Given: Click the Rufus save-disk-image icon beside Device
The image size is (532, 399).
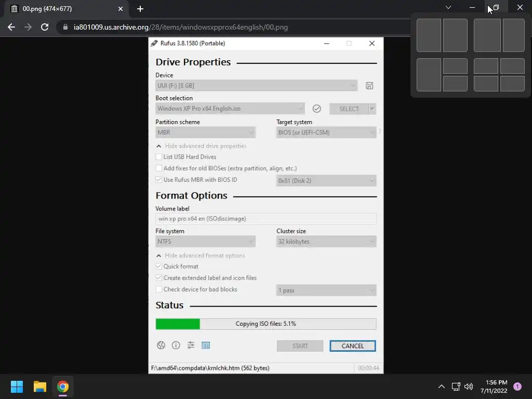Looking at the screenshot, I should (369, 86).
